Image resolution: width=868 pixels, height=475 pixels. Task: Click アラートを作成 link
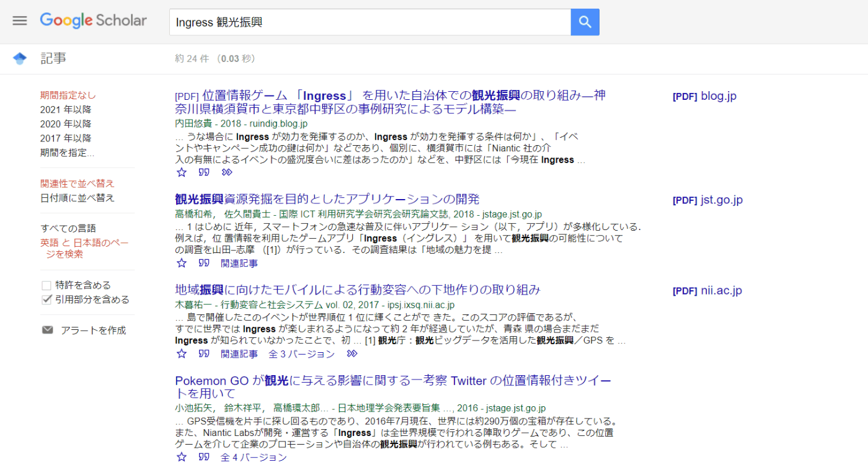(93, 331)
